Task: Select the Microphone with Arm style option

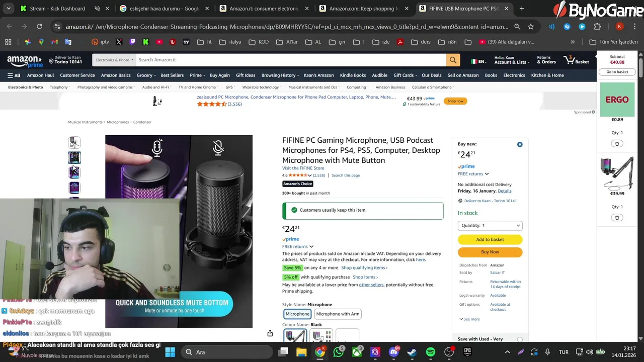Action: click(x=338, y=314)
